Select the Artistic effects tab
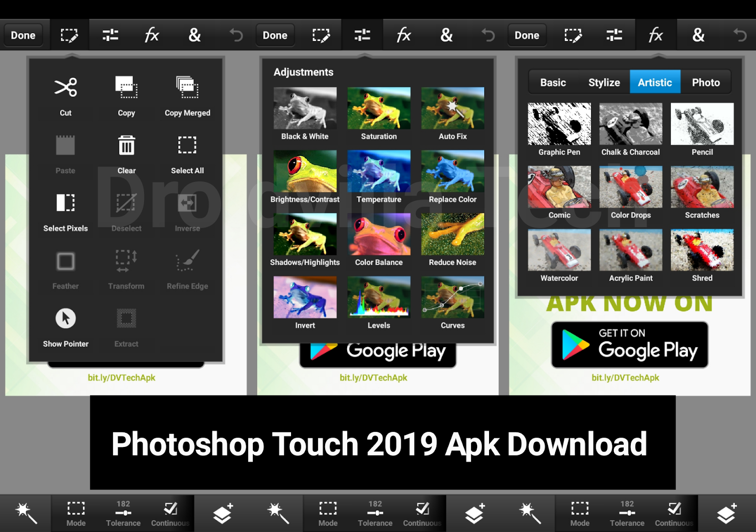This screenshot has width=756, height=532. pos(655,82)
